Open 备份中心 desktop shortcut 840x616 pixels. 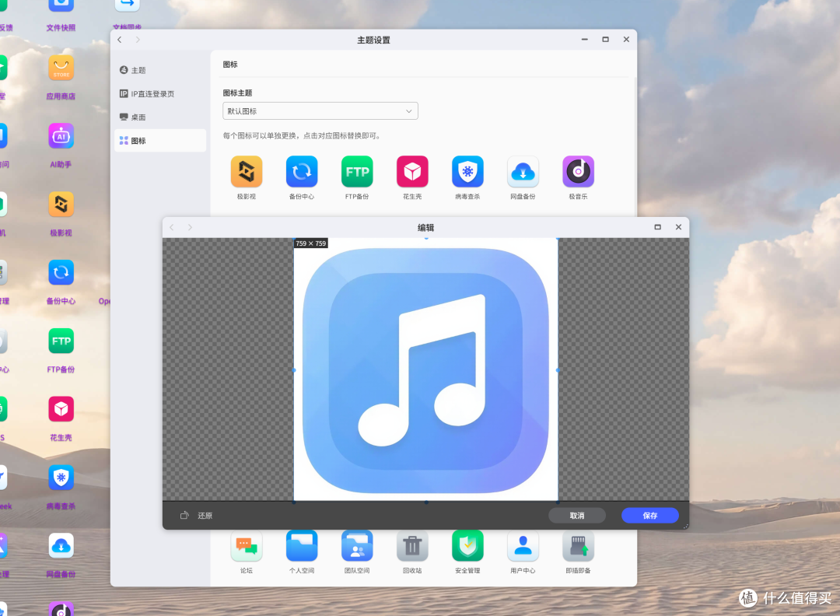61,273
